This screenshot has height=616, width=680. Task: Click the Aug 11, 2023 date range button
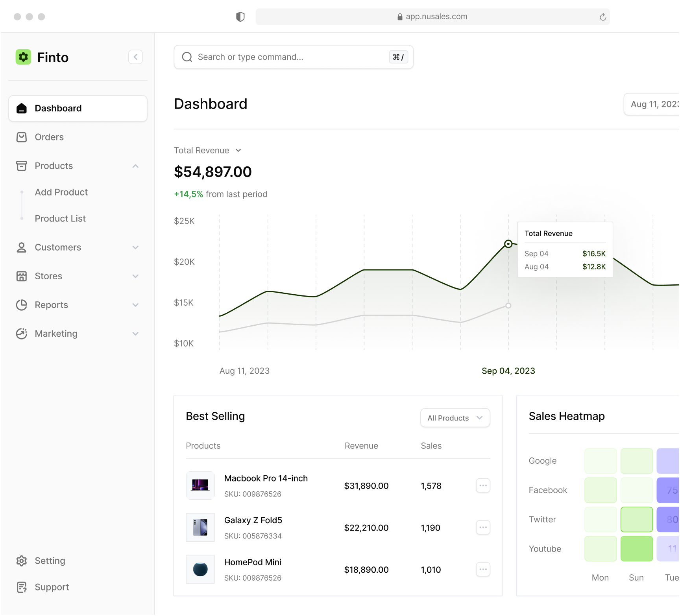[x=653, y=104]
